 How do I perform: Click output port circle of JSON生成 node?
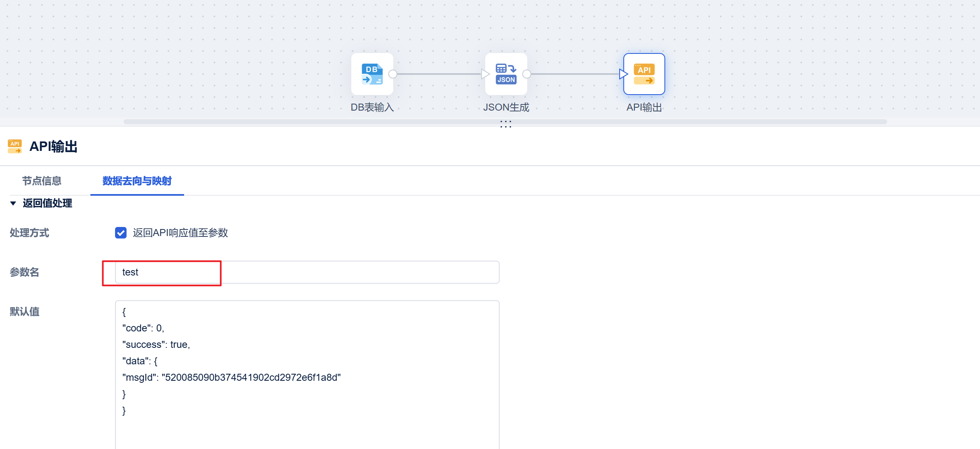click(527, 74)
